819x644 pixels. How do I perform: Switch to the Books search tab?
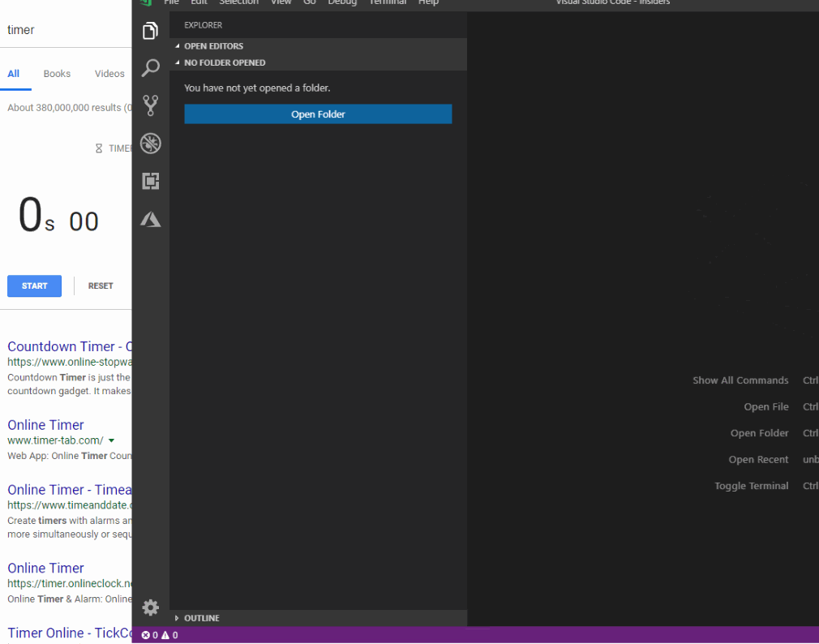tap(57, 74)
